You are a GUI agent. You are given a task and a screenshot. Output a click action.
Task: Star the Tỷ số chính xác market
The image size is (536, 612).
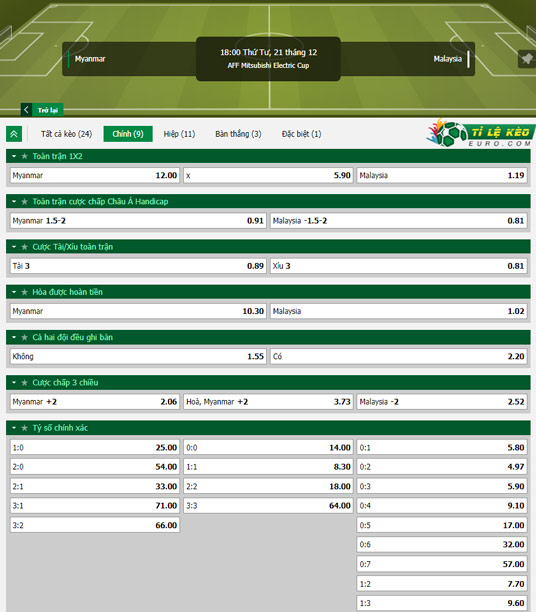click(x=25, y=428)
